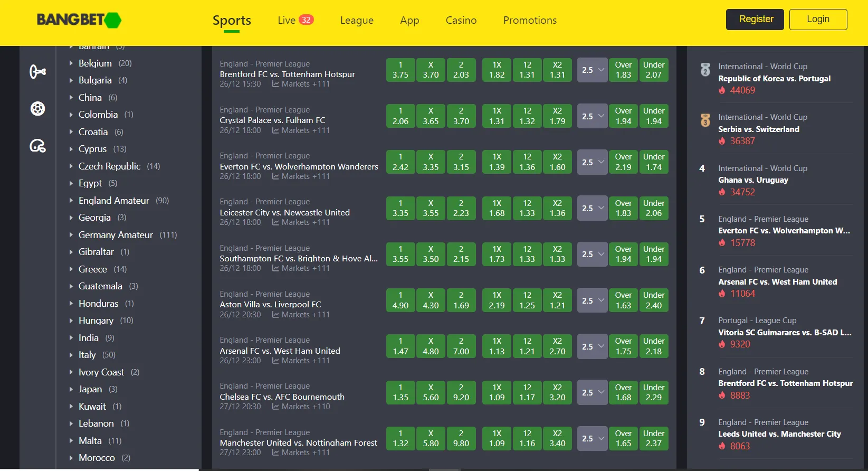The width and height of the screenshot is (868, 471).
Task: Click markets chart icon for Brentford vs. Tottenham
Action: pyautogui.click(x=275, y=84)
